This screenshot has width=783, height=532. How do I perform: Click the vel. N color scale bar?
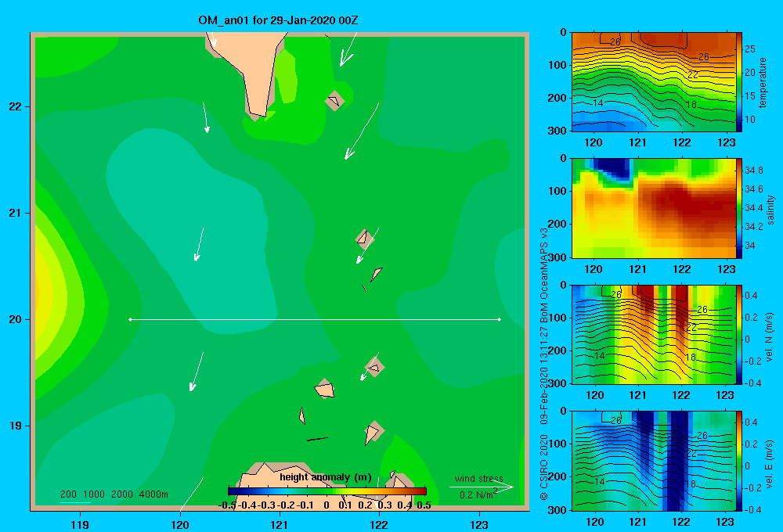(739, 334)
